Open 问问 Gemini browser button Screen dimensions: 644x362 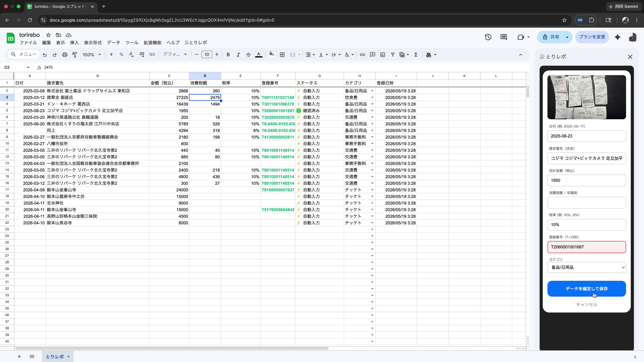click(x=624, y=7)
